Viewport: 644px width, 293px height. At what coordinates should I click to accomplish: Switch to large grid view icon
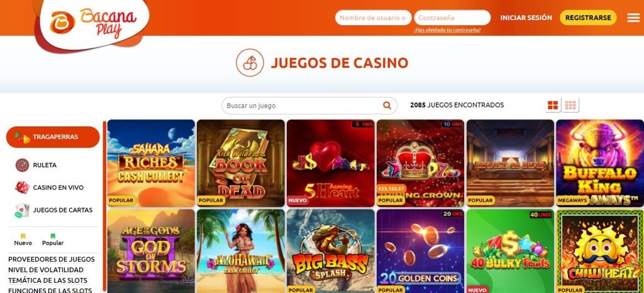coord(553,106)
